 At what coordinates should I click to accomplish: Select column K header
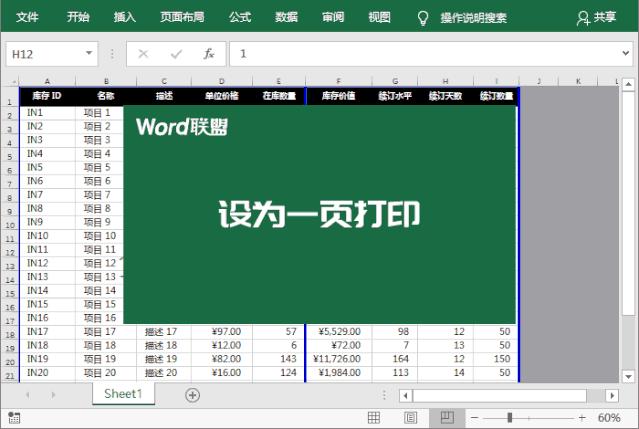pyautogui.click(x=578, y=81)
